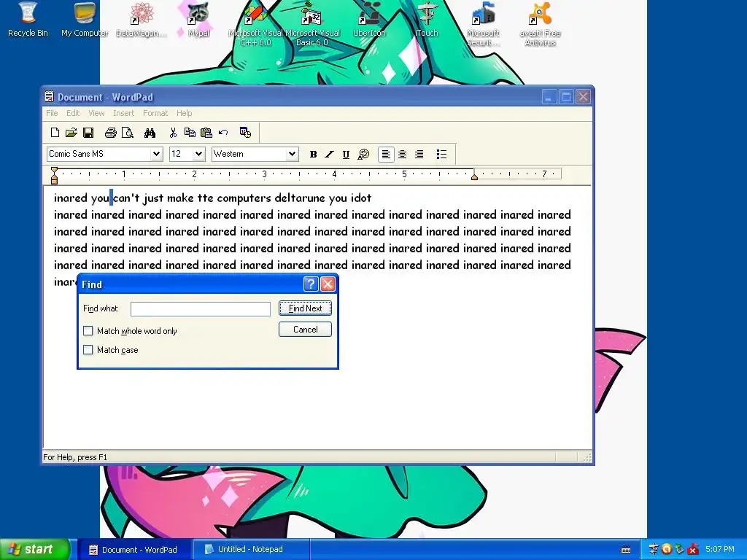Image resolution: width=747 pixels, height=560 pixels.
Task: Open the Format menu
Action: click(155, 113)
